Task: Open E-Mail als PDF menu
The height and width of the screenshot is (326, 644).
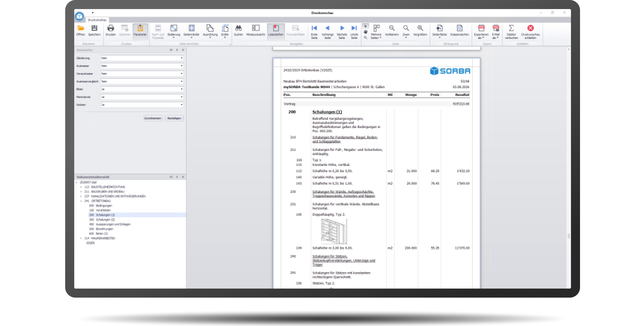Action: click(496, 32)
